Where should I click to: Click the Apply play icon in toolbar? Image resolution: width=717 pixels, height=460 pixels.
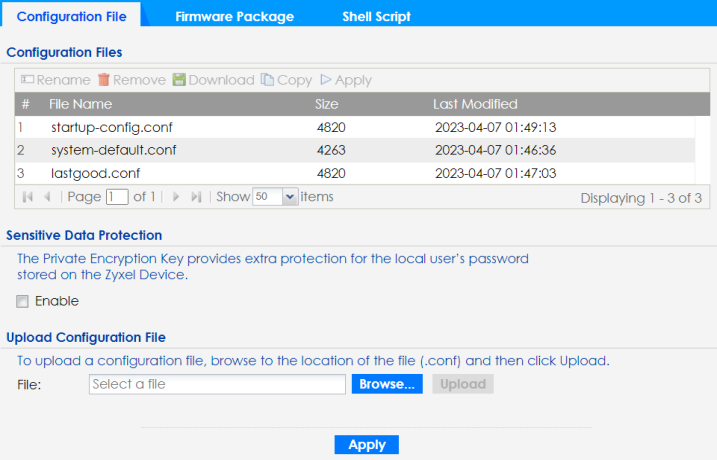point(326,80)
